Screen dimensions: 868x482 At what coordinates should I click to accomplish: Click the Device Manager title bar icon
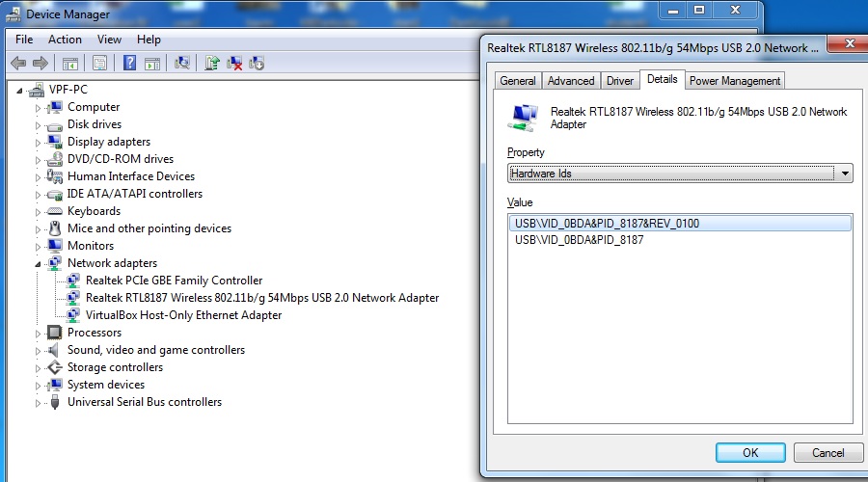pos(14,13)
